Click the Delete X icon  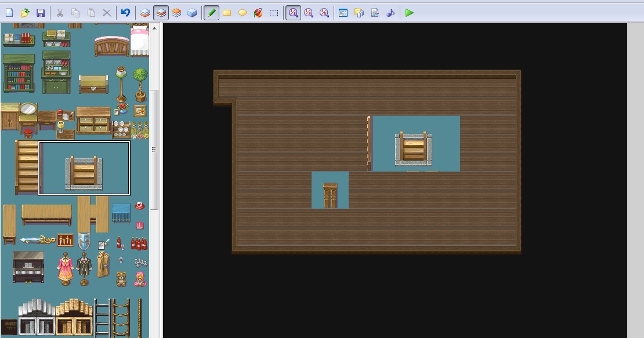click(107, 13)
